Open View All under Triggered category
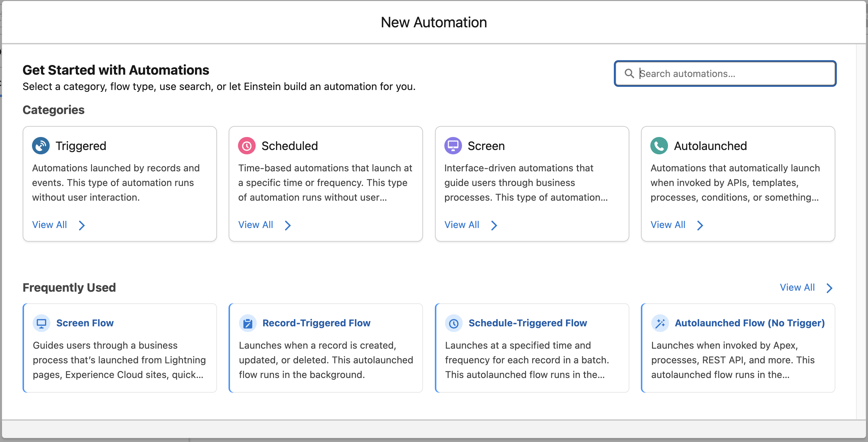The width and height of the screenshot is (868, 442). tap(49, 225)
